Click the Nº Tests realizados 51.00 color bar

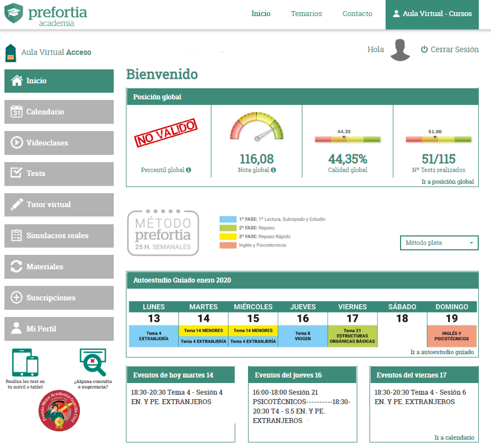point(438,139)
